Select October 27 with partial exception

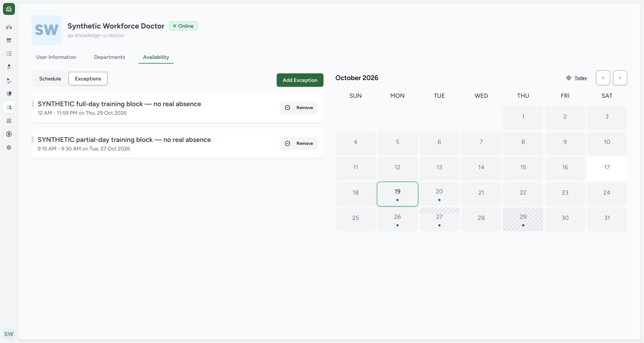click(439, 219)
